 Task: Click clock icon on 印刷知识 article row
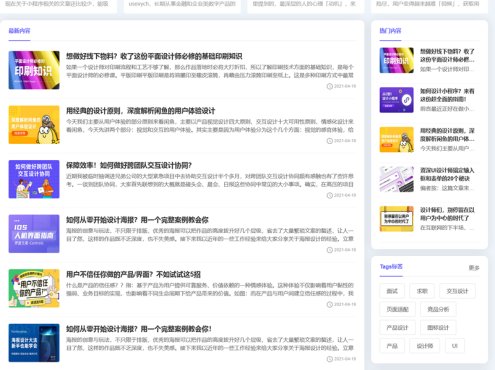[x=330, y=86]
